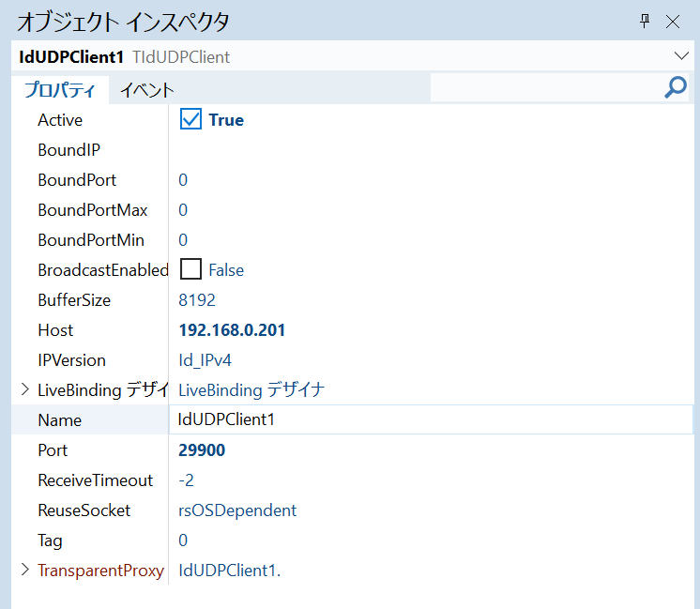The width and height of the screenshot is (700, 609).
Task: Select the IPVersion value Id_IPv4
Action: point(205,359)
